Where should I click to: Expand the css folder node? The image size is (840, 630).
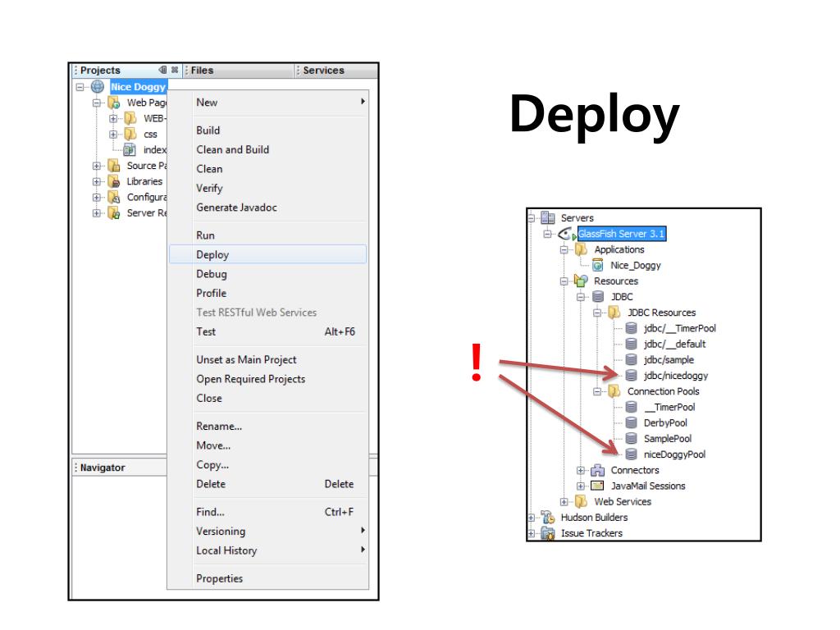click(x=113, y=135)
